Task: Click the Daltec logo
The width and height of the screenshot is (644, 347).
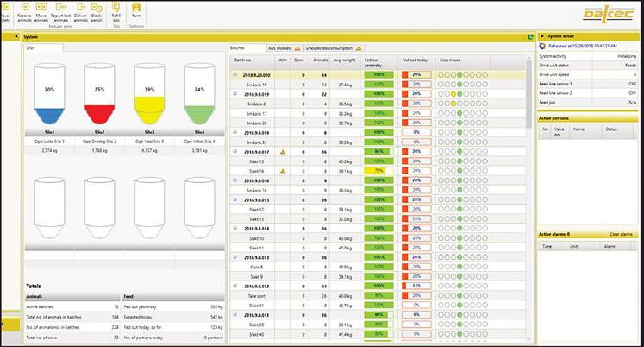Action: point(609,14)
